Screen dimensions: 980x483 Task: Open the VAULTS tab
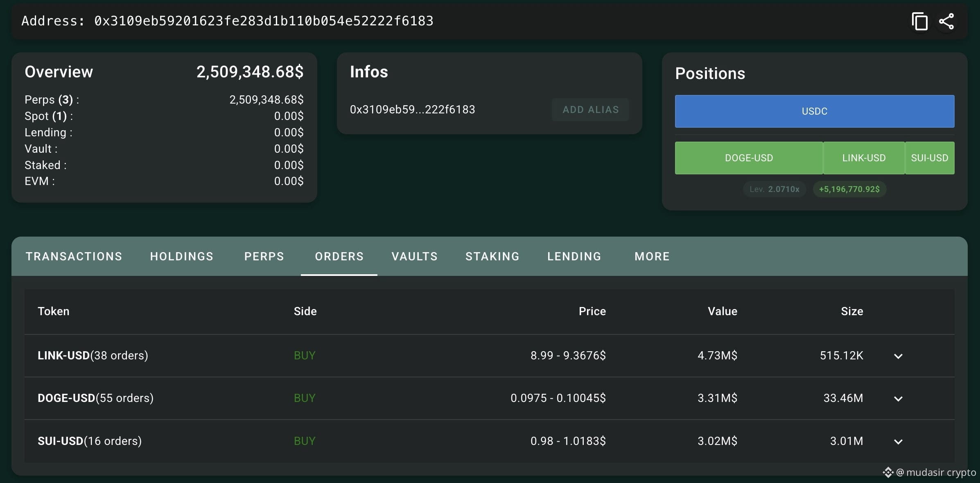414,256
